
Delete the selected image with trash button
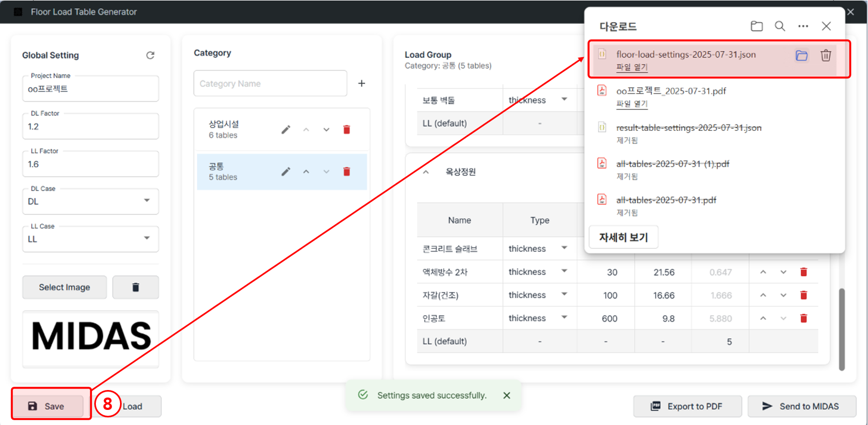click(136, 288)
